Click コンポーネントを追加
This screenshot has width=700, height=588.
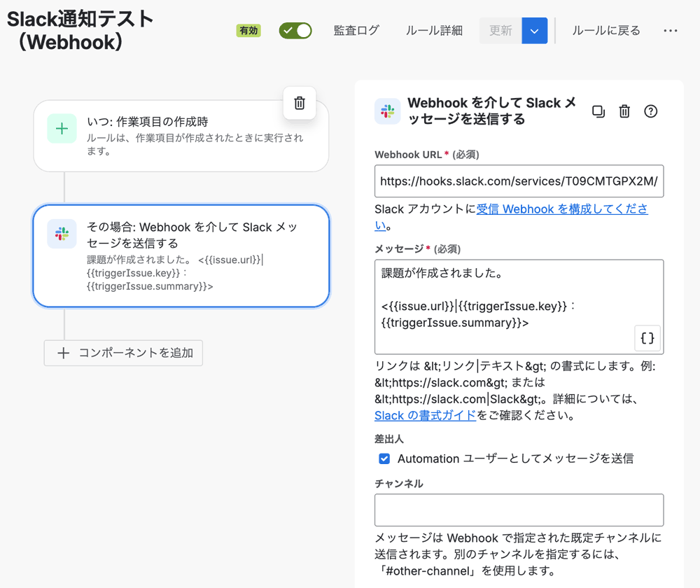tap(123, 353)
